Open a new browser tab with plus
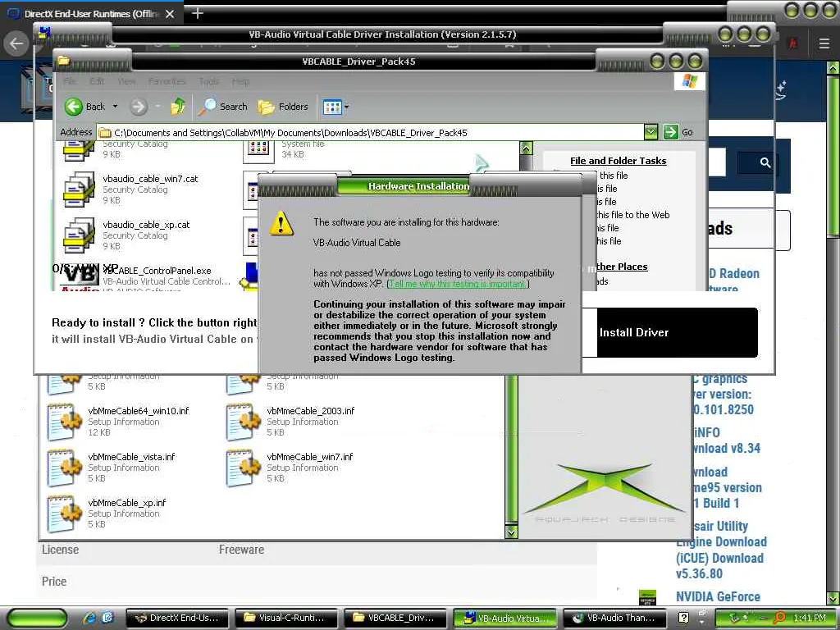 (x=197, y=13)
